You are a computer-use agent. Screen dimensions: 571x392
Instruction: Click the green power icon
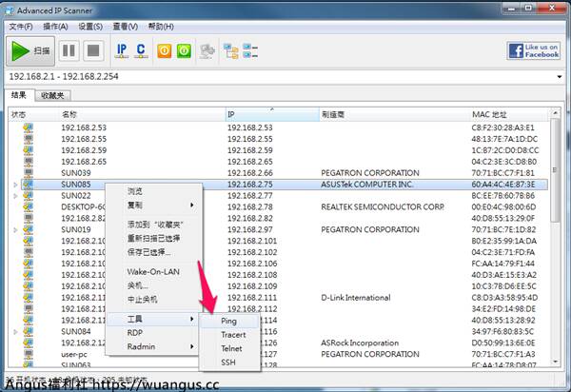(x=184, y=51)
